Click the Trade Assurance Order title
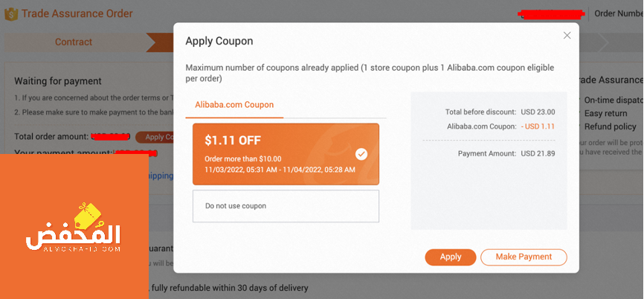Viewport: 644px width, 299px height. pos(77,13)
